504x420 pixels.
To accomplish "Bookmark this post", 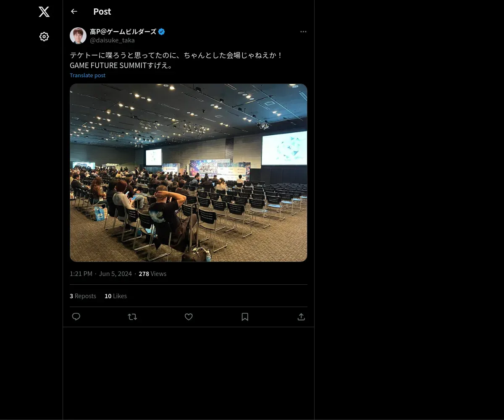I will coord(245,317).
